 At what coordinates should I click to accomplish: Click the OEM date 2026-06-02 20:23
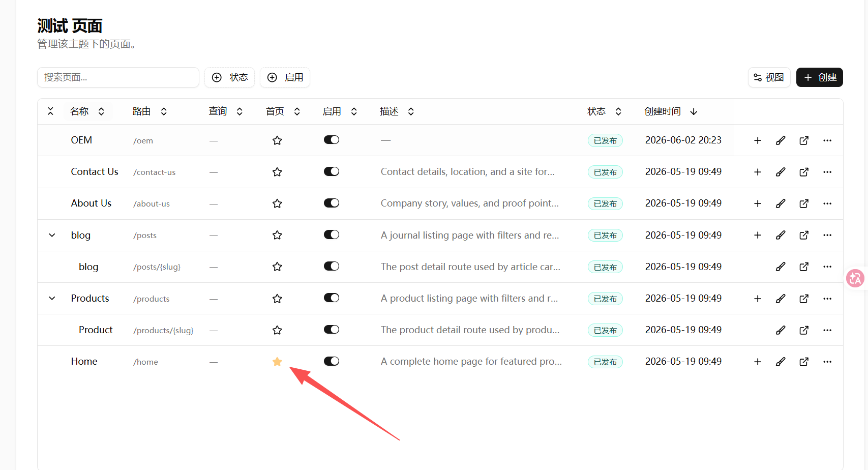click(683, 140)
